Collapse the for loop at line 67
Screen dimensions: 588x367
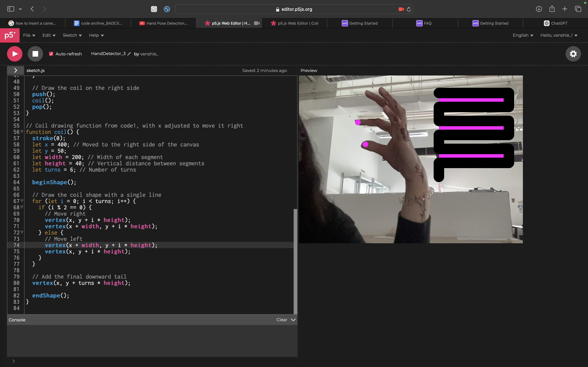[22, 201]
